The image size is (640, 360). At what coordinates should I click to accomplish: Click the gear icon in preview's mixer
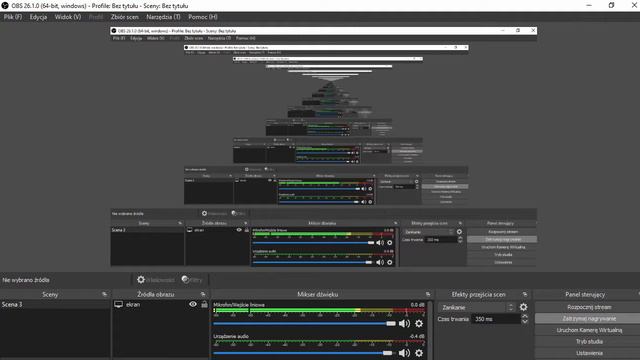pos(390,243)
